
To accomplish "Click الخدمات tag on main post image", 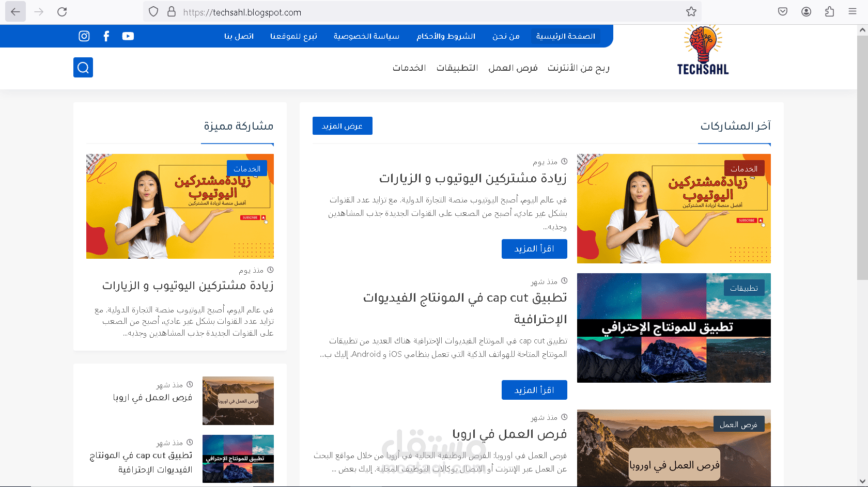I will pos(744,168).
